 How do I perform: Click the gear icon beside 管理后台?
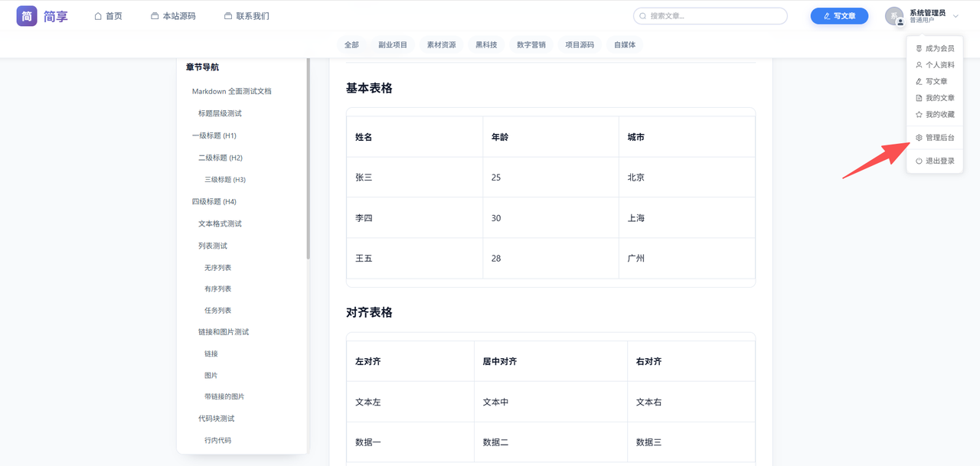(917, 137)
